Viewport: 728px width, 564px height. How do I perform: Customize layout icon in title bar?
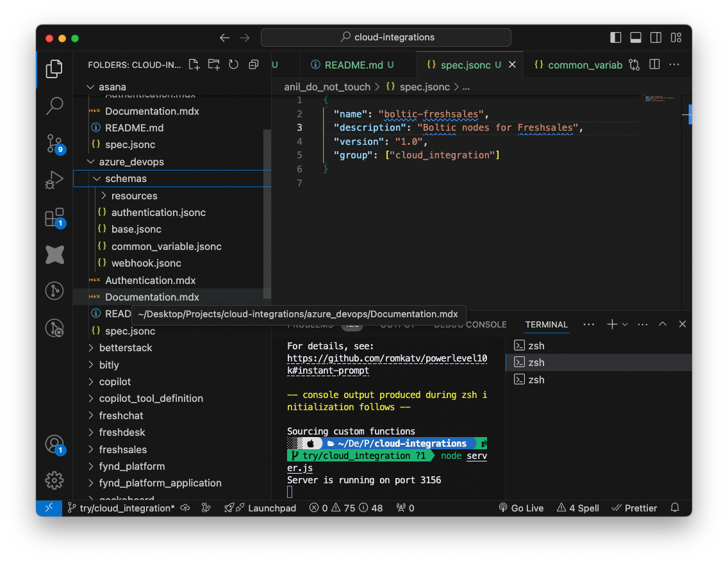[676, 38]
